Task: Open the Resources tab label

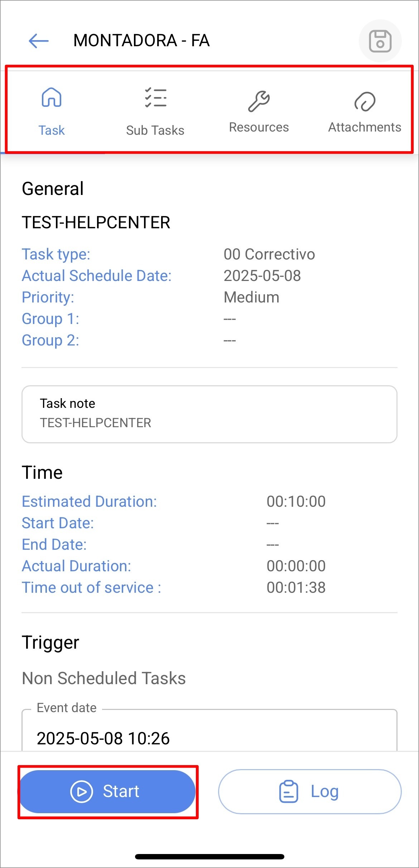Action: click(259, 127)
